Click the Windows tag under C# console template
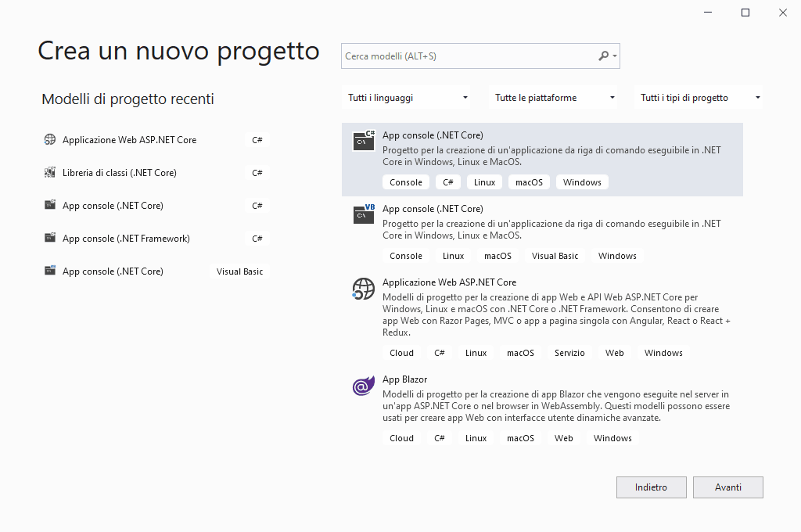 tap(582, 182)
